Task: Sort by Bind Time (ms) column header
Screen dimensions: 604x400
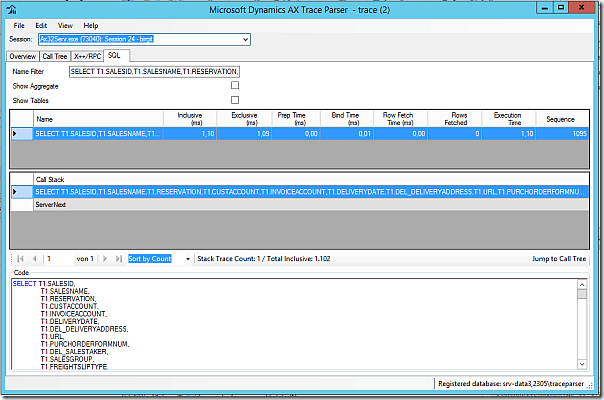Action: coord(347,119)
